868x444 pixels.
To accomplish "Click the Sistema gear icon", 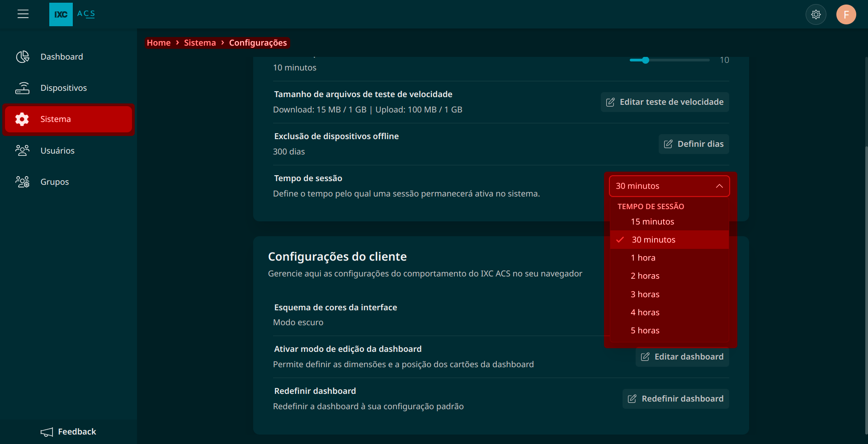I will pyautogui.click(x=22, y=119).
